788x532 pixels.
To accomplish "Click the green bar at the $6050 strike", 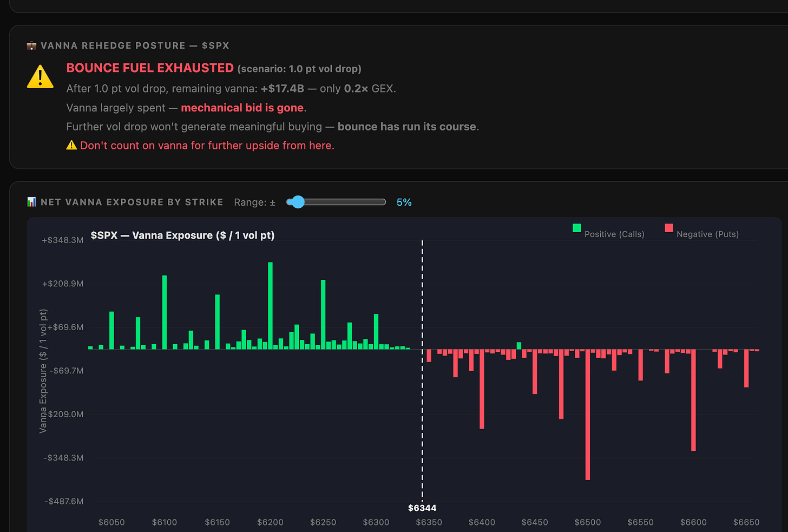I will coord(111,330).
